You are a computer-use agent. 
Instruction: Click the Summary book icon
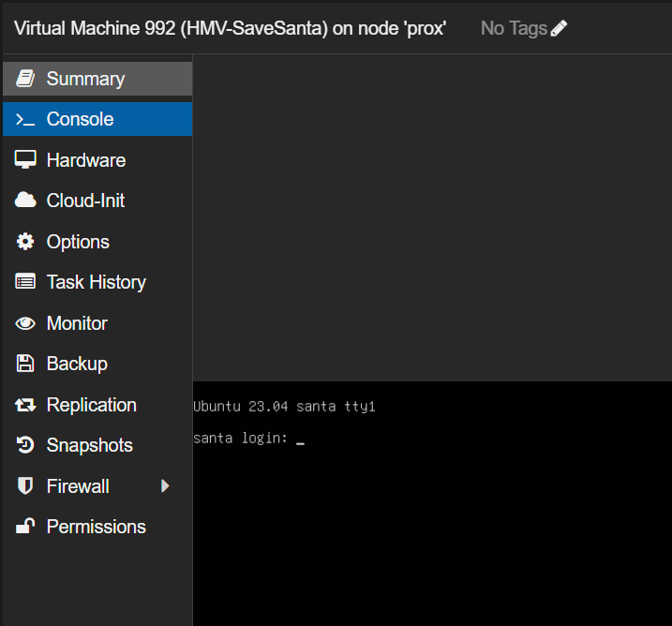click(x=25, y=79)
